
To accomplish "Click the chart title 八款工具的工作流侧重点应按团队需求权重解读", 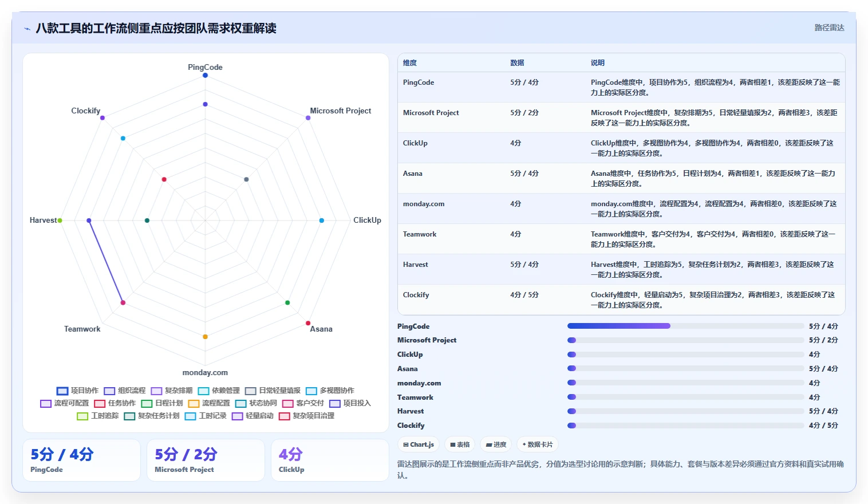I will (156, 28).
